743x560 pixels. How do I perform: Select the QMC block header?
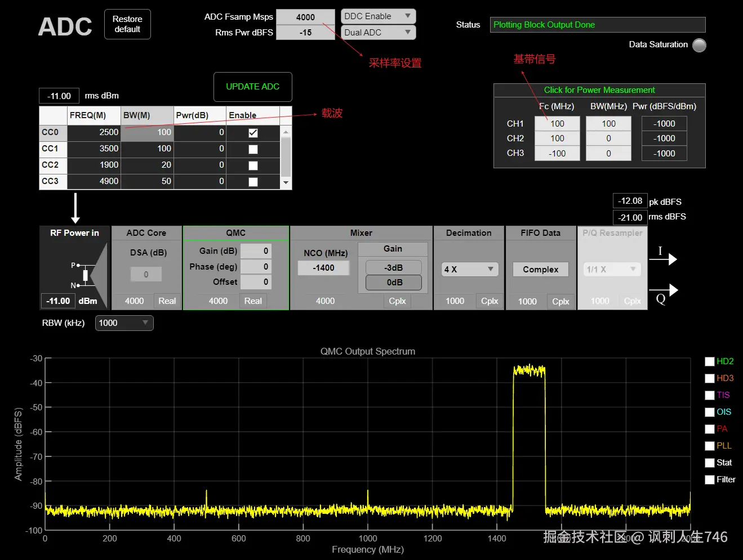click(236, 233)
